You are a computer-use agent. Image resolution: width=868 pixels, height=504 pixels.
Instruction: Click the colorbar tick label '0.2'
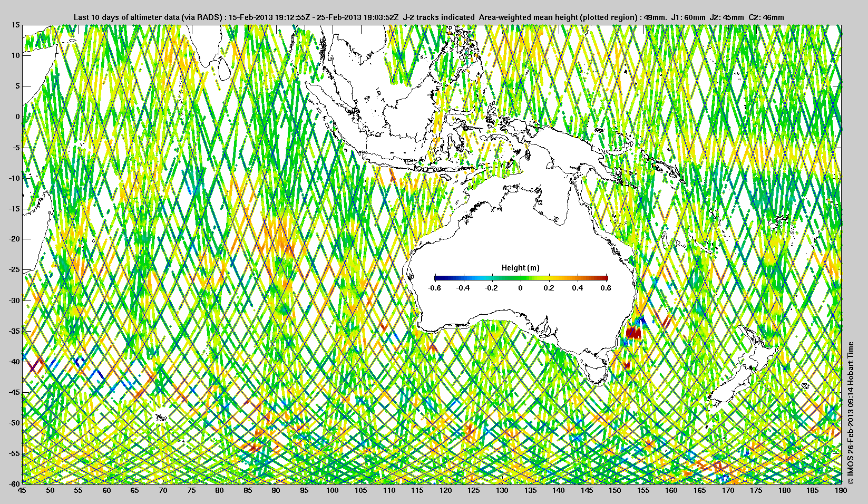click(549, 288)
